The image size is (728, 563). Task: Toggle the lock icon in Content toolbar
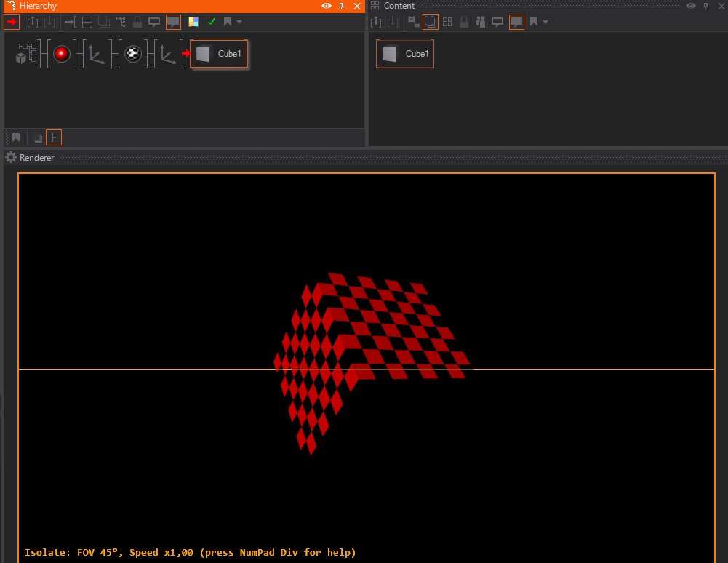[x=464, y=22]
